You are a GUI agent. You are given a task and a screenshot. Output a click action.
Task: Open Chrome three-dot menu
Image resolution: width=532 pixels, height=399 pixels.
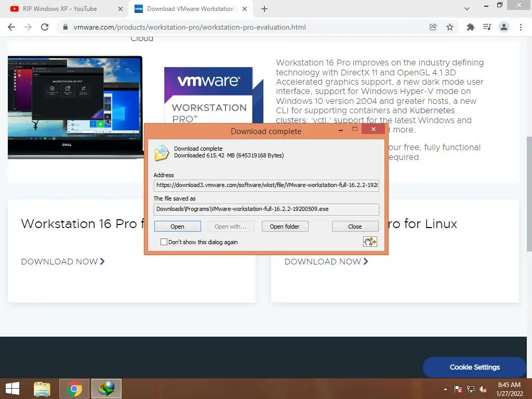click(521, 27)
